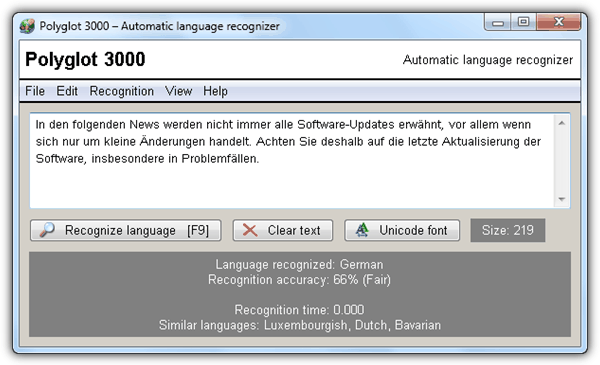Click the Polyglot 3000 globe icon in title bar

pos(27,26)
